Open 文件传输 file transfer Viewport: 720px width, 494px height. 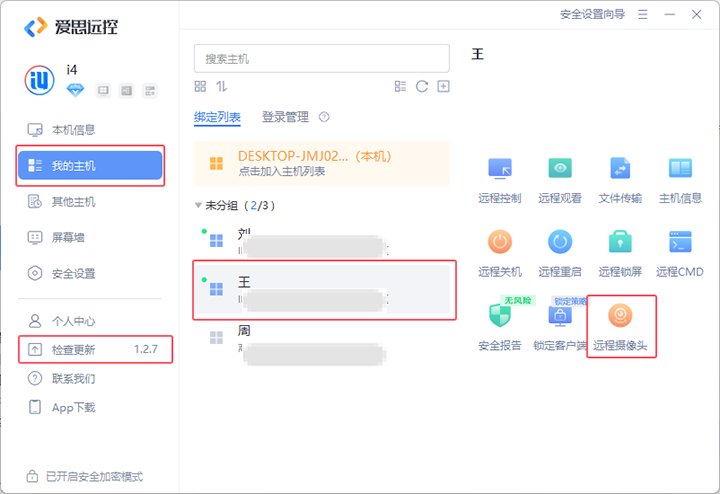tap(620, 181)
